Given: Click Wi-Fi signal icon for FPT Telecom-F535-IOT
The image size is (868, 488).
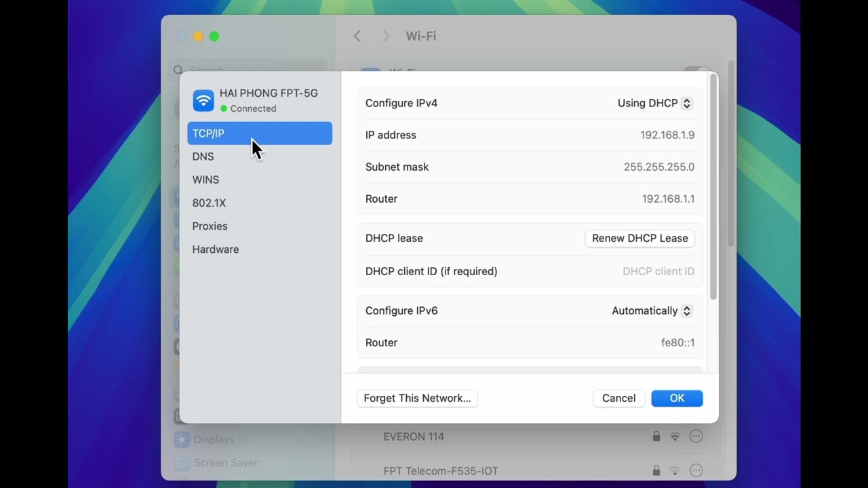Looking at the screenshot, I should 675,470.
